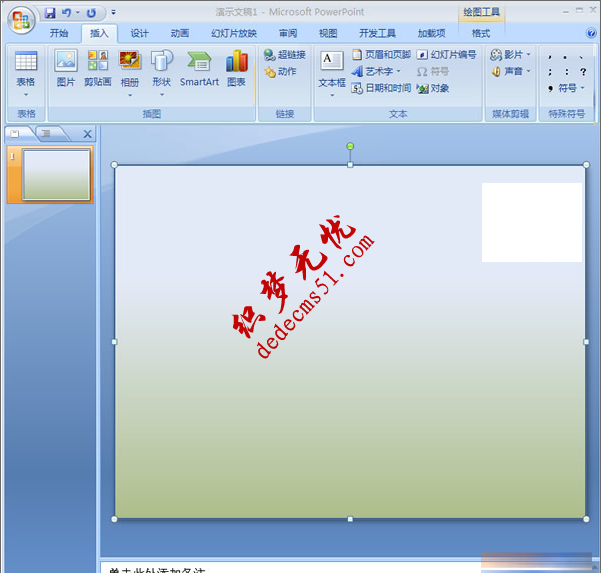This screenshot has width=601, height=573.
Task: Switch to the outline pane tab
Action: [46, 133]
